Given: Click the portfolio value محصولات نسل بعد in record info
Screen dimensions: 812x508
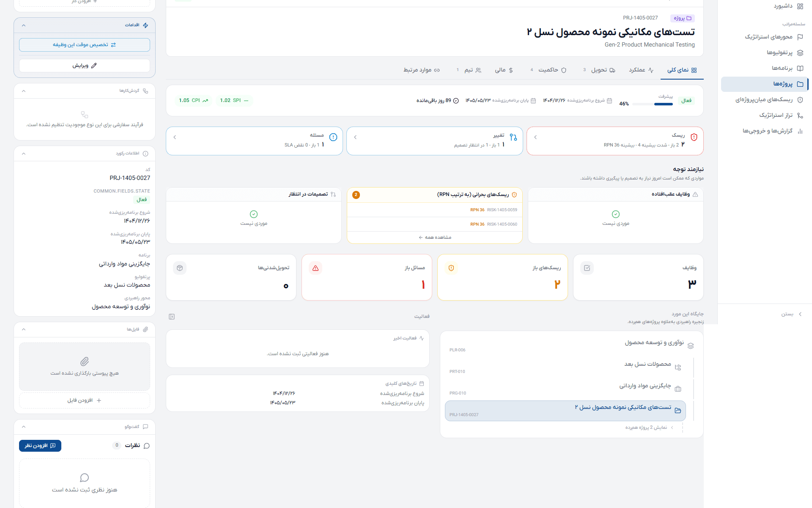Looking at the screenshot, I should [127, 285].
